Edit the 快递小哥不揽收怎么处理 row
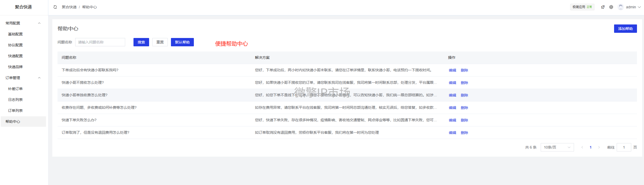The height and width of the screenshot is (185, 644). pos(452,83)
